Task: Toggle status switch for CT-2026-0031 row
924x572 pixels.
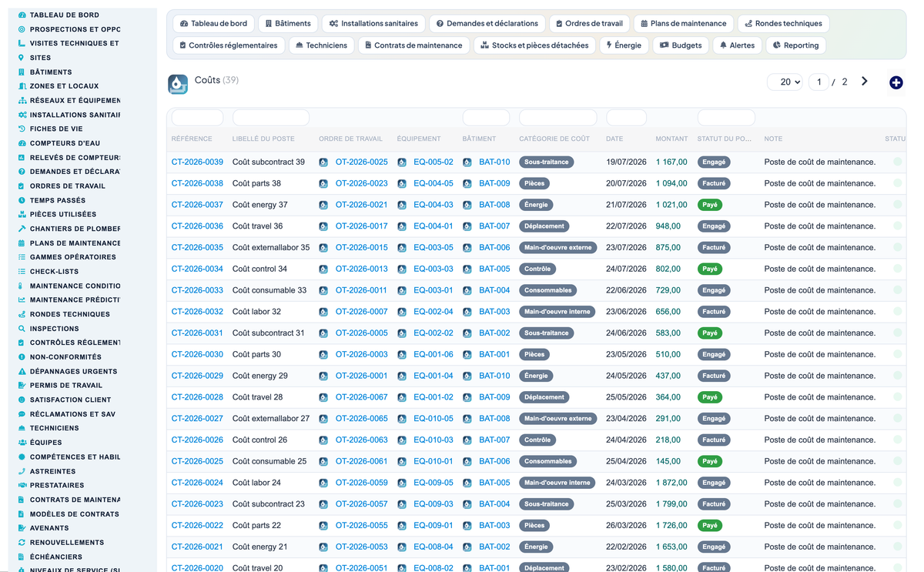Action: coord(897,333)
